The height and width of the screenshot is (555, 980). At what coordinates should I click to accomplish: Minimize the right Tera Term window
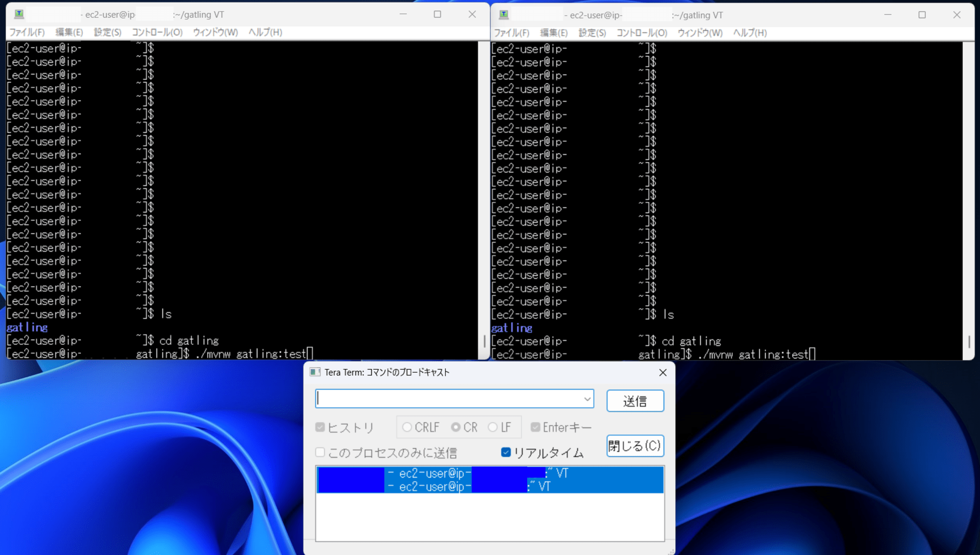(x=887, y=15)
